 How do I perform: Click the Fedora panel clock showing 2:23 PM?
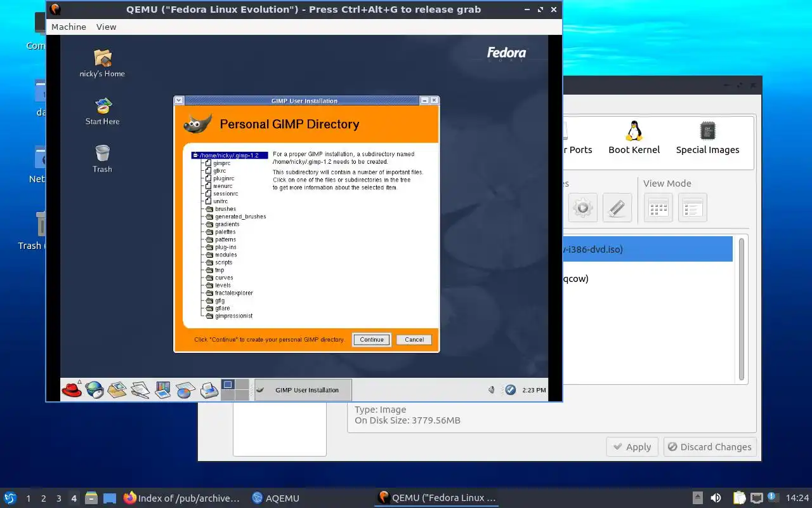click(534, 390)
